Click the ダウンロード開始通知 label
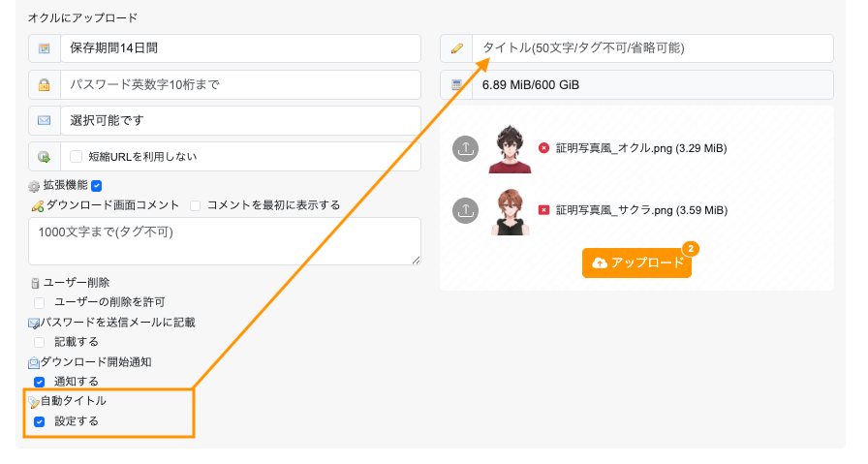Image resolution: width=868 pixels, height=464 pixels. pos(96,362)
